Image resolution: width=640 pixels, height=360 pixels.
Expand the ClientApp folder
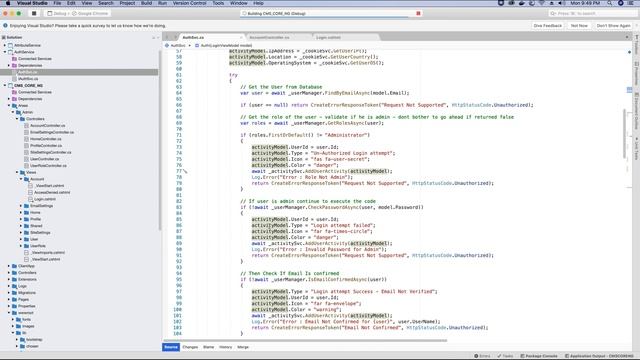[9, 266]
